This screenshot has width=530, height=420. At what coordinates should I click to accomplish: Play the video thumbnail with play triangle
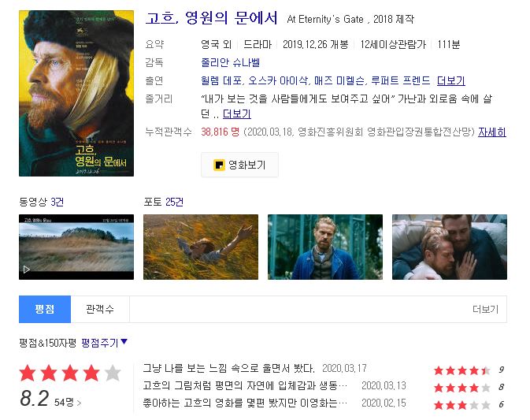(76, 247)
